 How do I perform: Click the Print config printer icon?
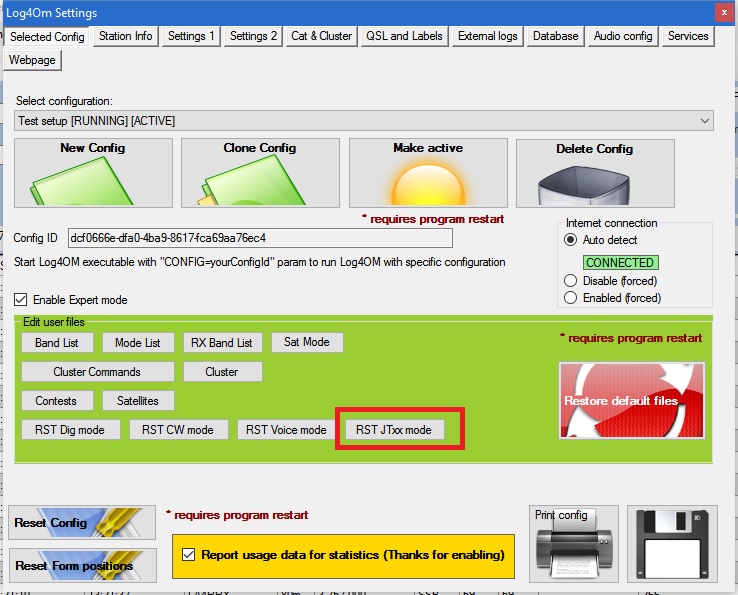pyautogui.click(x=574, y=544)
